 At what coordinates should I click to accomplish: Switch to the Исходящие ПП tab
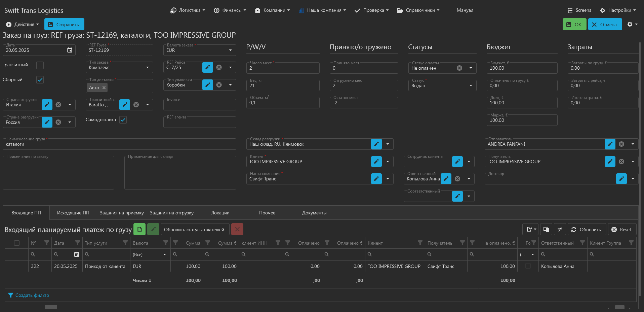73,213
